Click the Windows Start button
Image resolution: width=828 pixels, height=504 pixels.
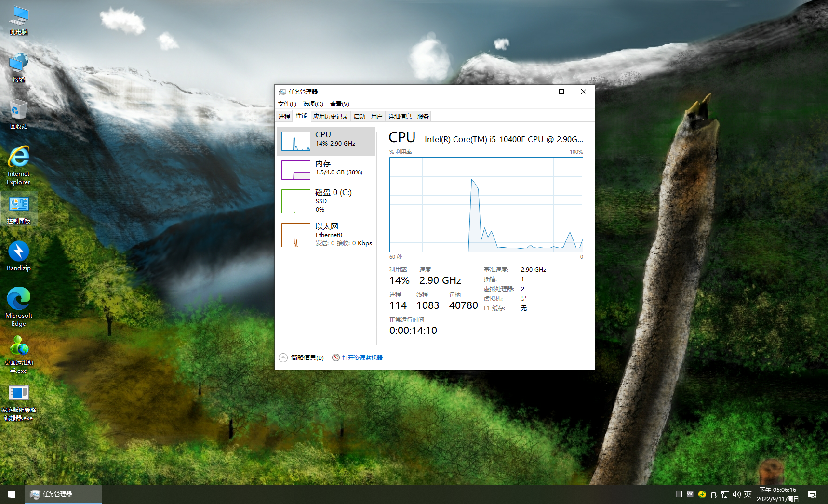pyautogui.click(x=12, y=494)
